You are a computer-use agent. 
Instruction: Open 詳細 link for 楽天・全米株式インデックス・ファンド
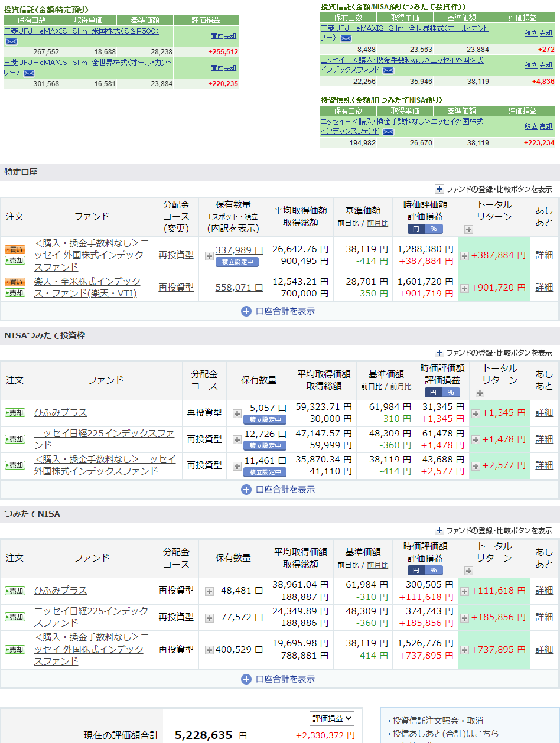[x=544, y=288]
